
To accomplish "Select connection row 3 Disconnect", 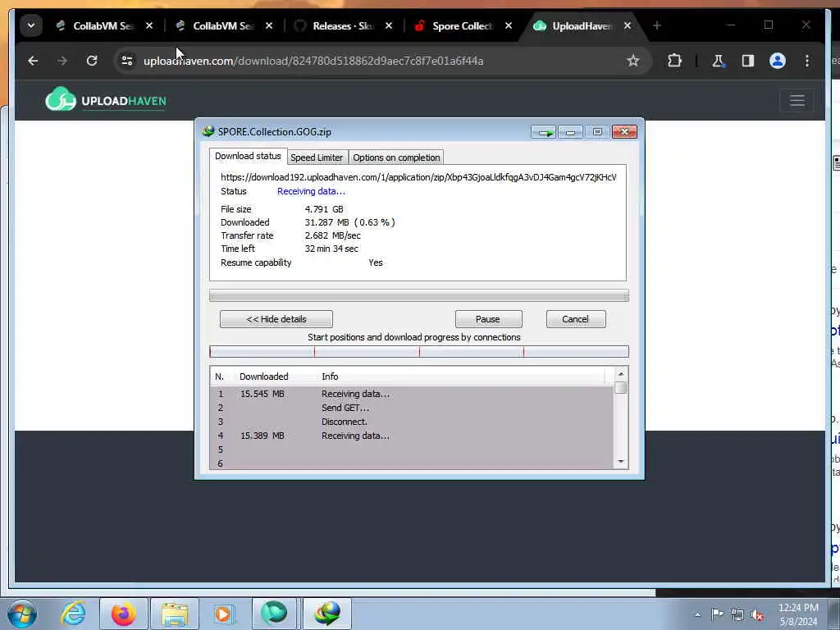I will [412, 422].
